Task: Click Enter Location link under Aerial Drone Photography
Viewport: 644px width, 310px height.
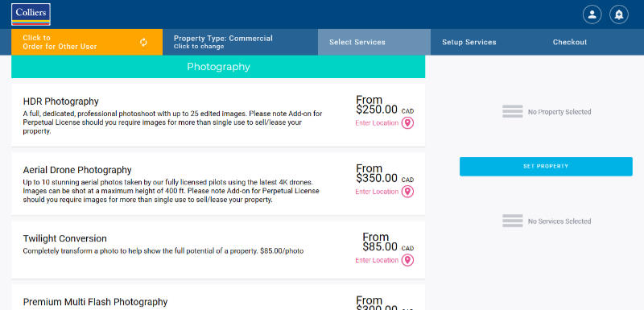Action: coord(377,192)
